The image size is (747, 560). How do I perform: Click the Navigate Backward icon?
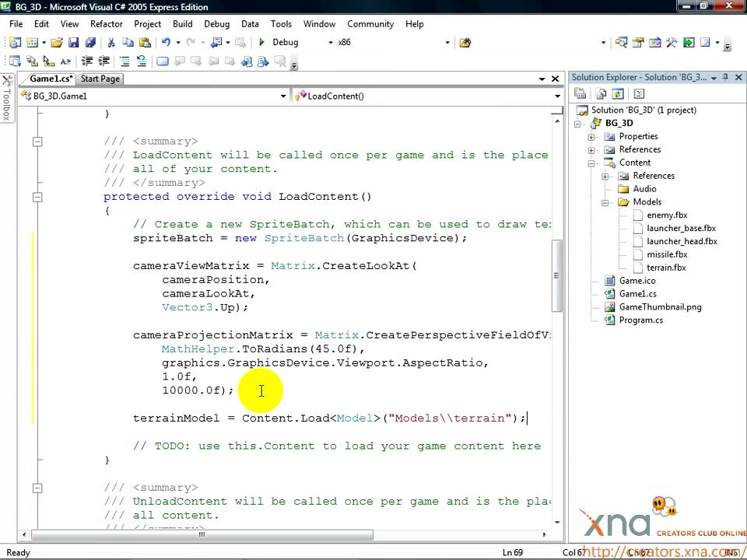(216, 42)
